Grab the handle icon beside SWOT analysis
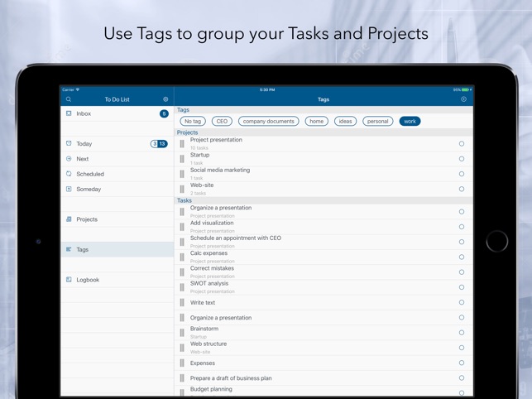 (x=182, y=287)
